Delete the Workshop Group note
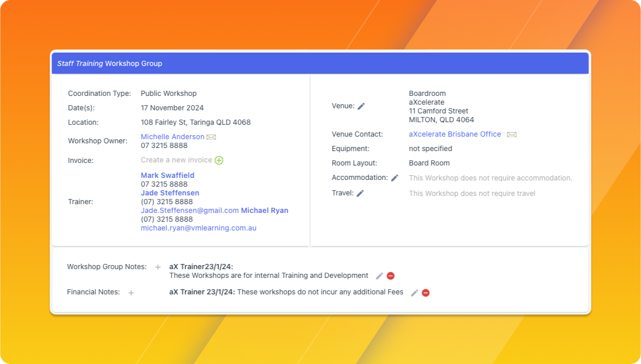Screen dimensions: 641x364 [x=390, y=276]
